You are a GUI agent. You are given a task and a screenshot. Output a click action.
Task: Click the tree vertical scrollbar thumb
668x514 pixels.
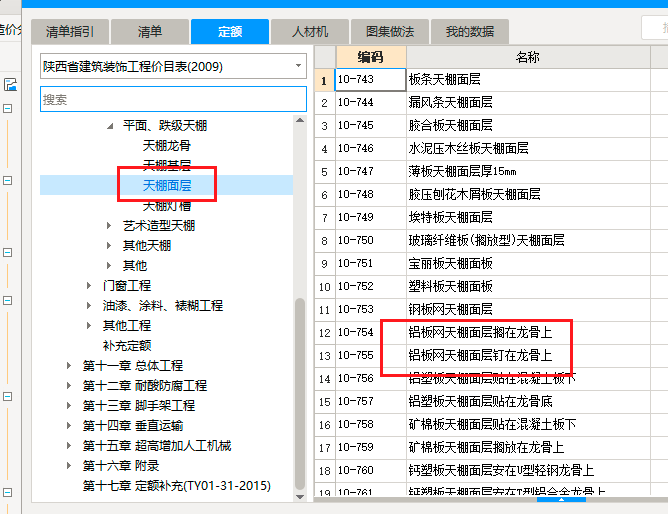(x=300, y=393)
